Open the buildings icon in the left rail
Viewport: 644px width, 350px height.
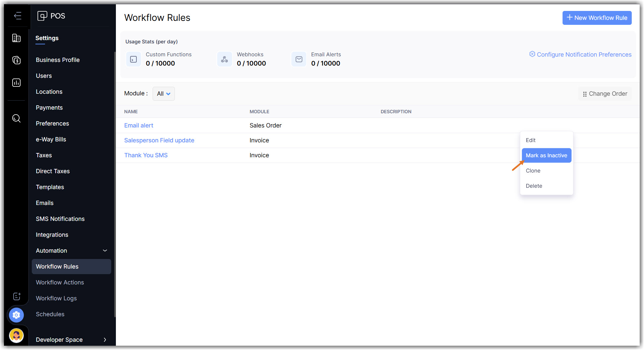click(16, 38)
